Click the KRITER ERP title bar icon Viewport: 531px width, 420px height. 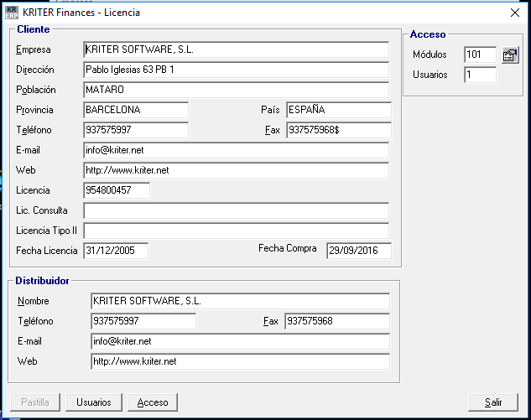coord(12,13)
